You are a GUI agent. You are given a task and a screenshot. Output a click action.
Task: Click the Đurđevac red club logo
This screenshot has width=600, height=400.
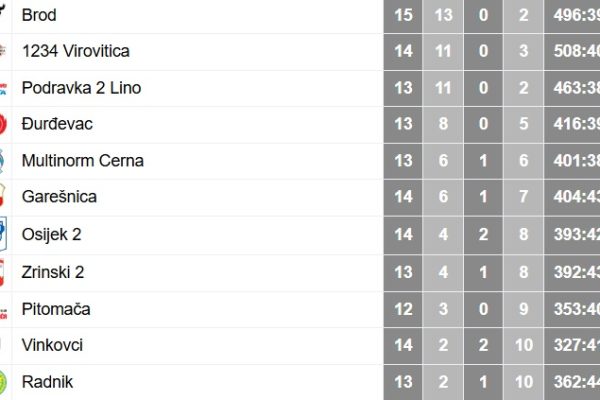3,124
